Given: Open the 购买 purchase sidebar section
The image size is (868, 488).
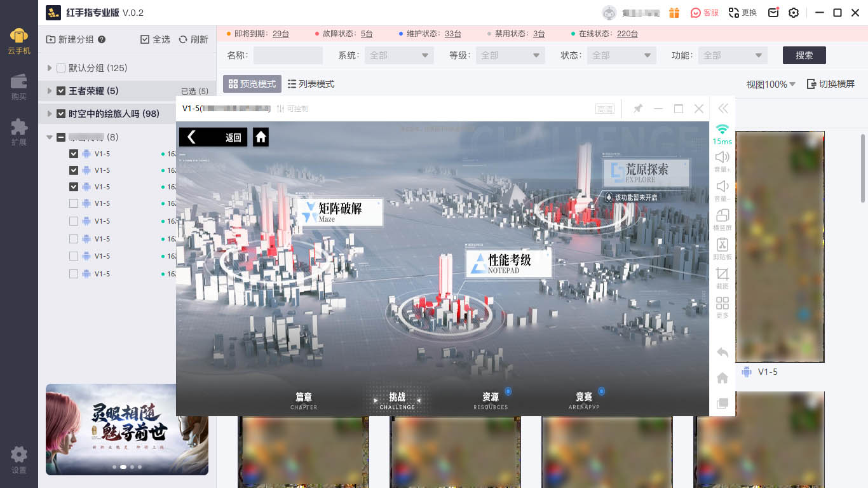Looking at the screenshot, I should 19,87.
